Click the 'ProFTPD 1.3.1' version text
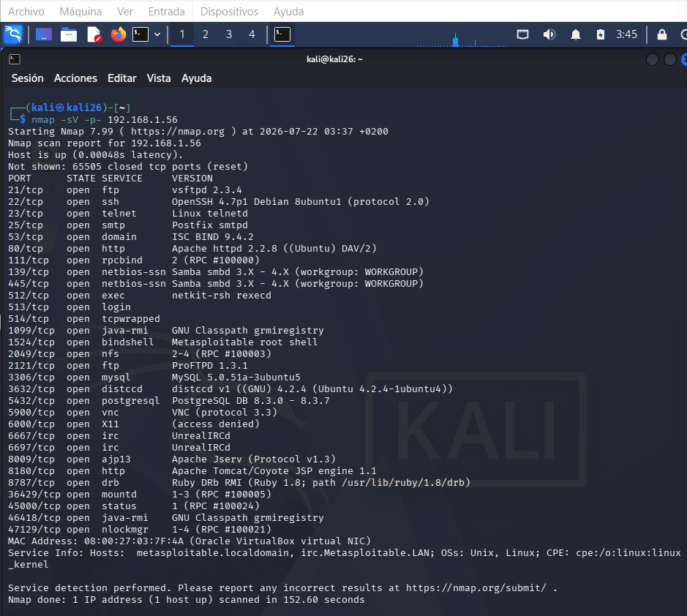This screenshot has width=687, height=616. click(210, 366)
